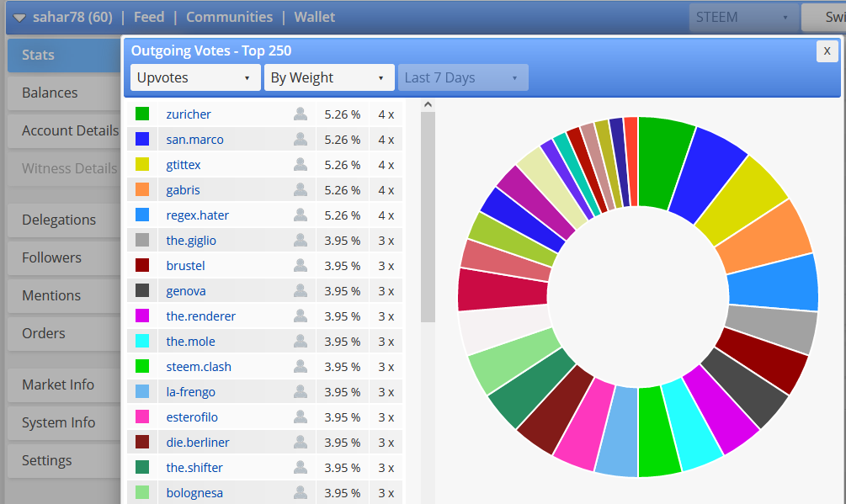
Task: Click the profile icon in the.giglio row
Action: (301, 240)
